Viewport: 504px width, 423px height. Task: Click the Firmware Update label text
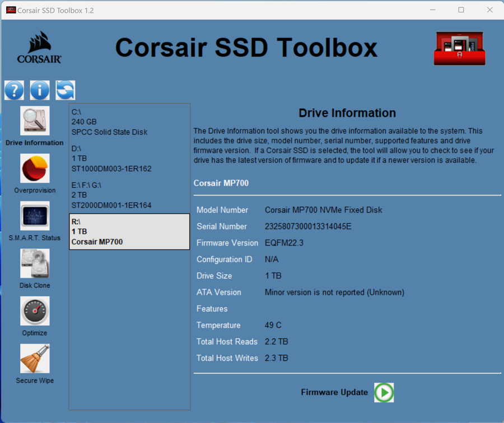[334, 392]
